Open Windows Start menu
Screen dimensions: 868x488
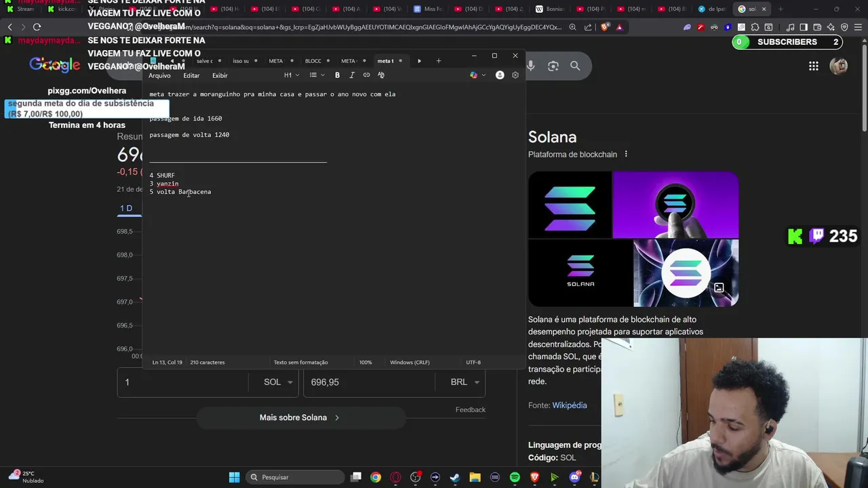point(234,477)
